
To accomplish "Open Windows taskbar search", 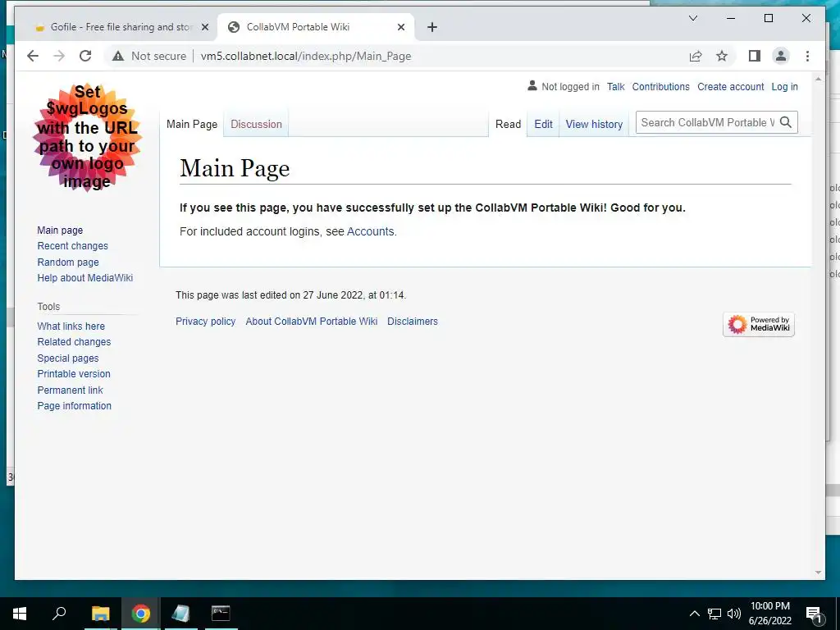I will pyautogui.click(x=59, y=614).
